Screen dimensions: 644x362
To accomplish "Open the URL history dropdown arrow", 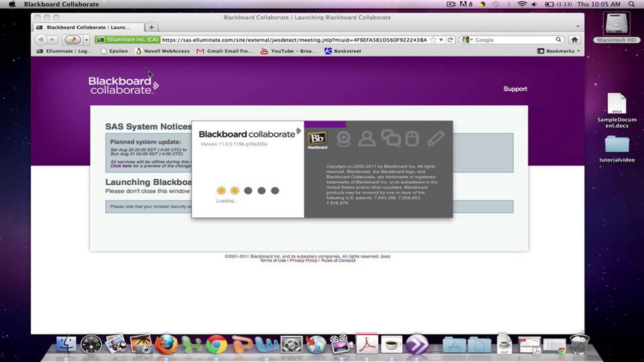I will click(441, 40).
